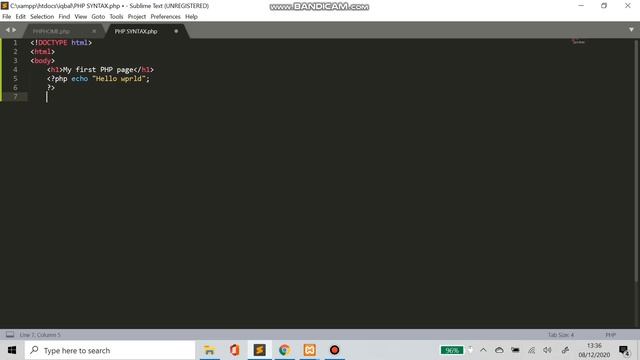The image size is (640, 360).
Task: Show hidden system tray icons
Action: [483, 350]
